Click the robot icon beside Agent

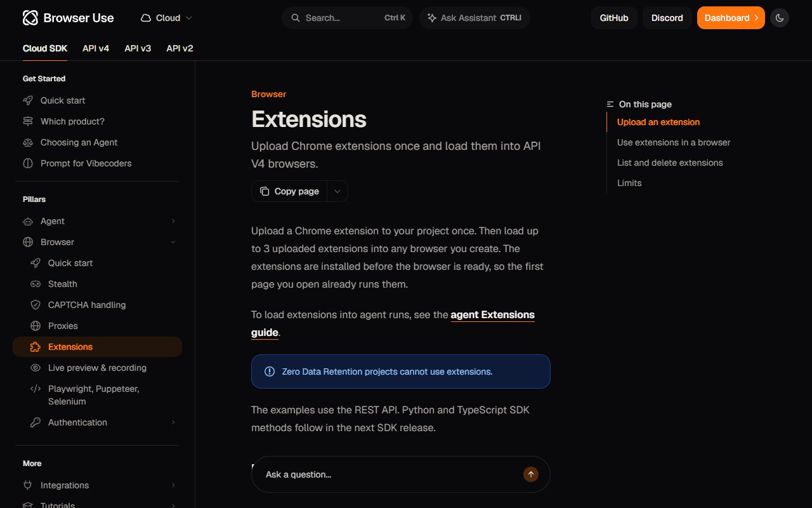28,221
